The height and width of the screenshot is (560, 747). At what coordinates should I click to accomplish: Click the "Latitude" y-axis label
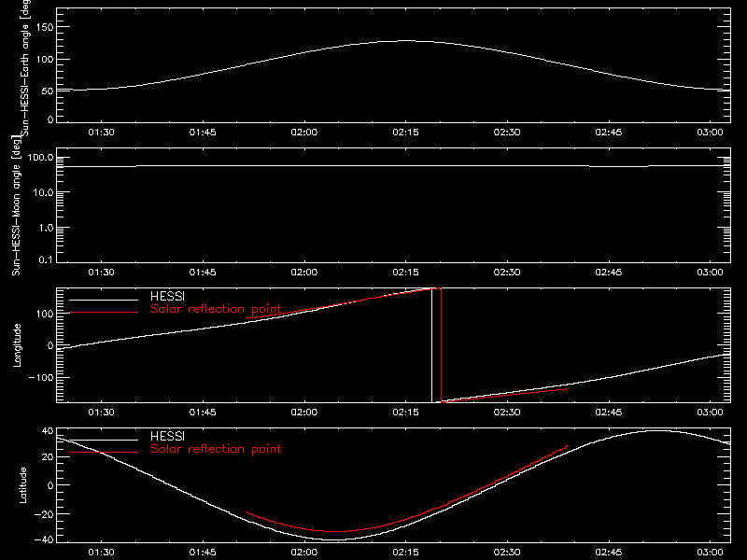(x=22, y=485)
